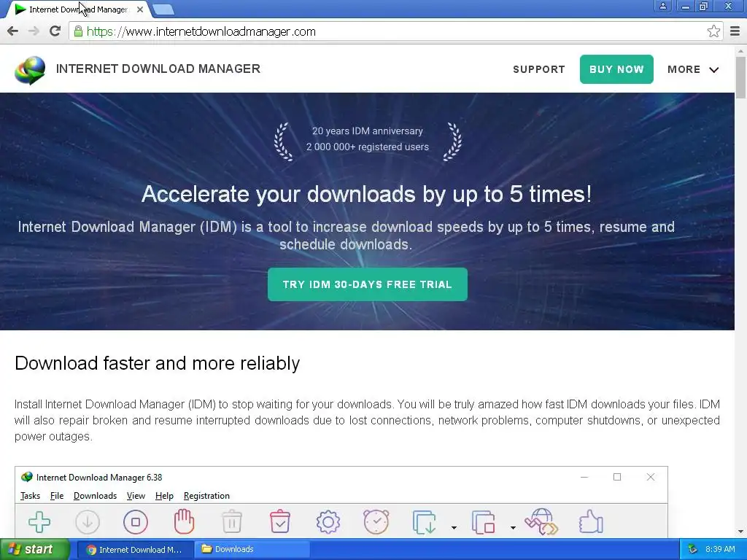Image resolution: width=747 pixels, height=560 pixels.
Task: Click the Add URL plus icon in IDM screenshot
Action: (39, 522)
